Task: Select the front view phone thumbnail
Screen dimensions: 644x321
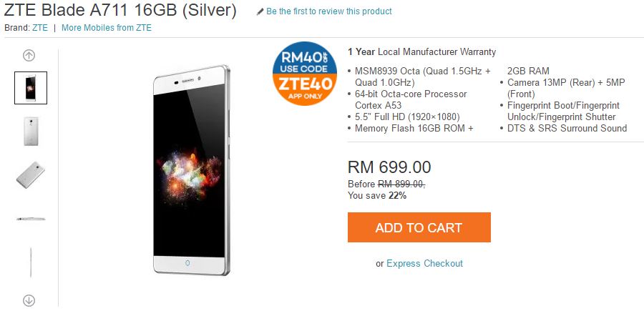Action: tap(31, 88)
